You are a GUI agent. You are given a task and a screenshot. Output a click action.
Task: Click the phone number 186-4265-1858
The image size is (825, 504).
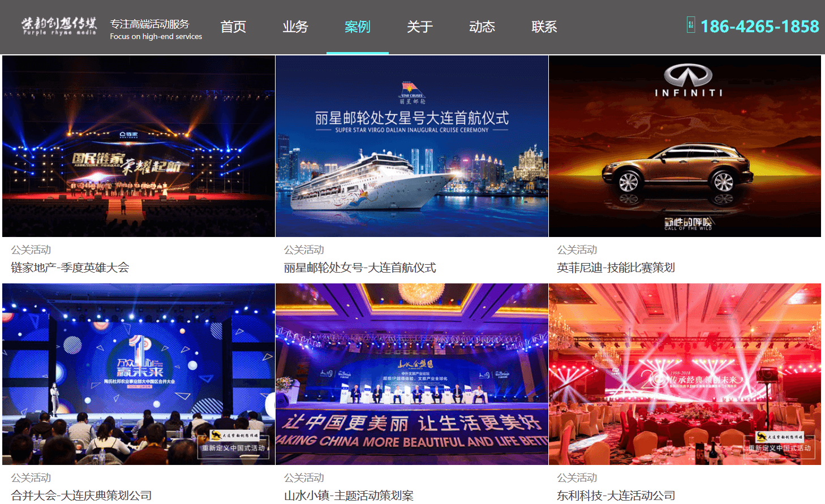click(x=760, y=26)
